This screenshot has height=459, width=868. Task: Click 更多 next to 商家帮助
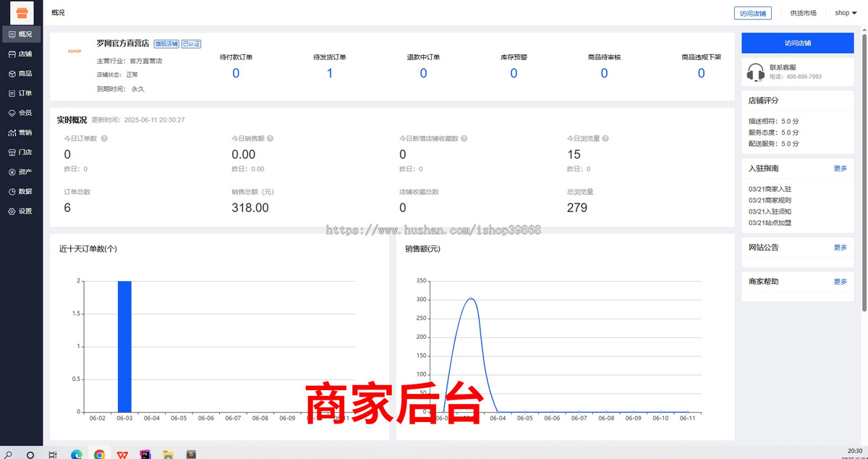[840, 282]
